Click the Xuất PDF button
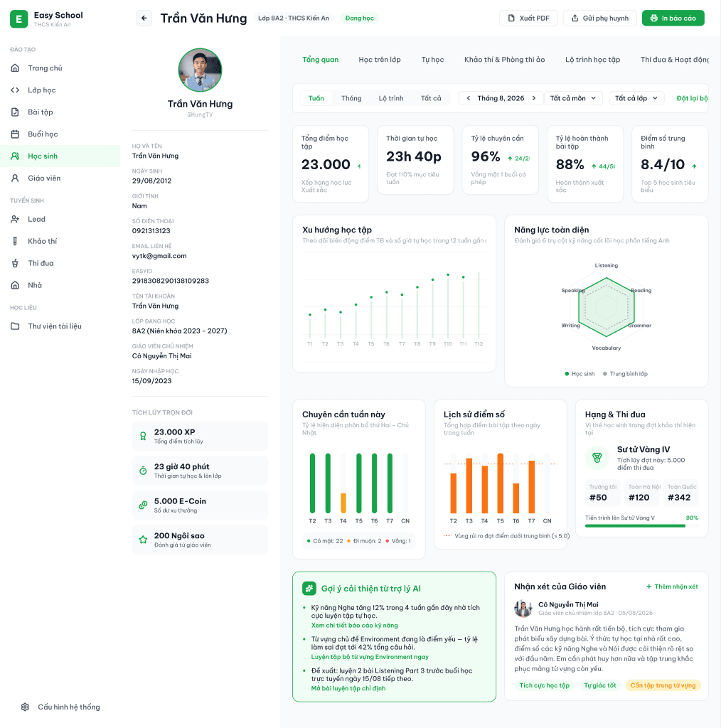This screenshot has height=728, width=721. pos(528,18)
